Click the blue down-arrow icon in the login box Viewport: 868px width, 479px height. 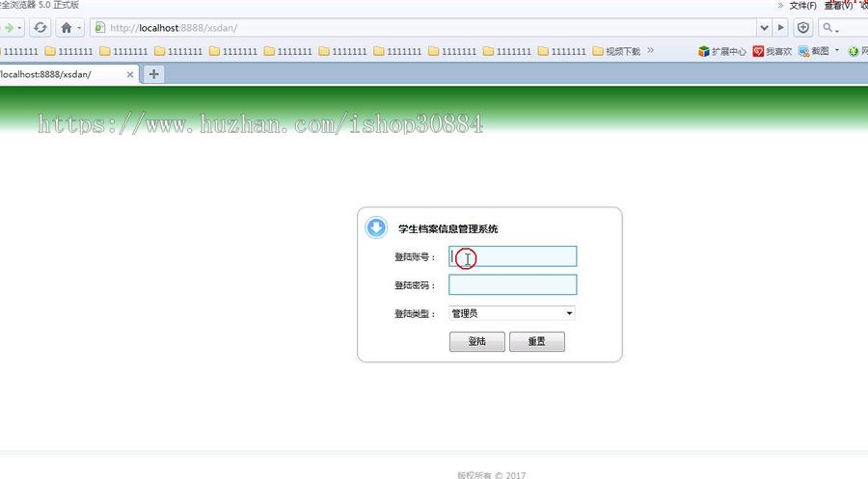click(x=376, y=227)
